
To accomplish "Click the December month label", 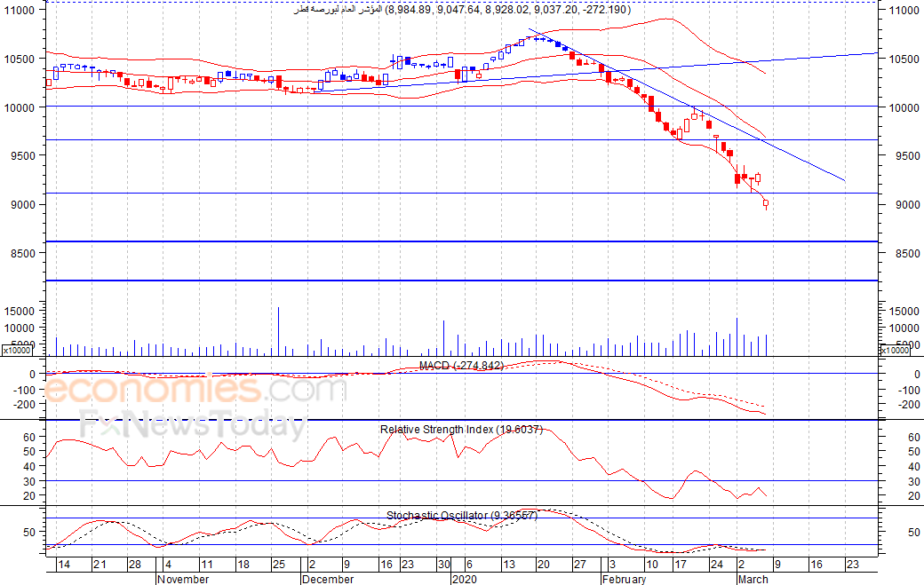I will click(328, 579).
